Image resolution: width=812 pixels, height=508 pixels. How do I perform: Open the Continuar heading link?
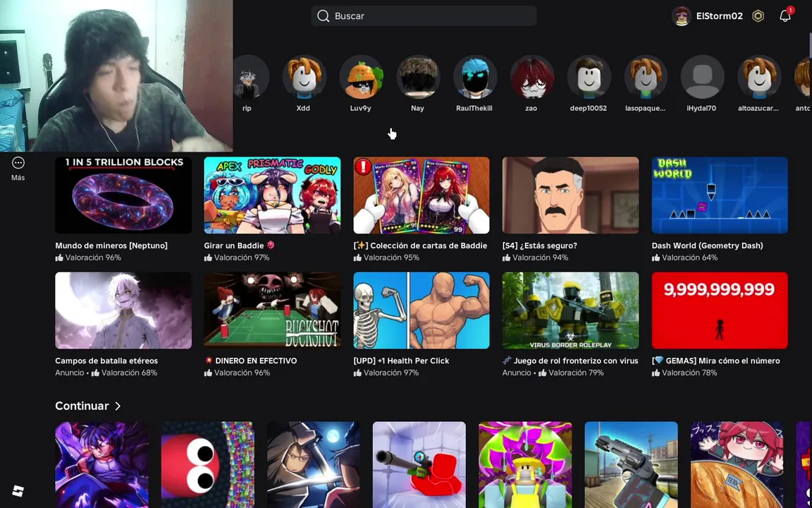(x=82, y=406)
